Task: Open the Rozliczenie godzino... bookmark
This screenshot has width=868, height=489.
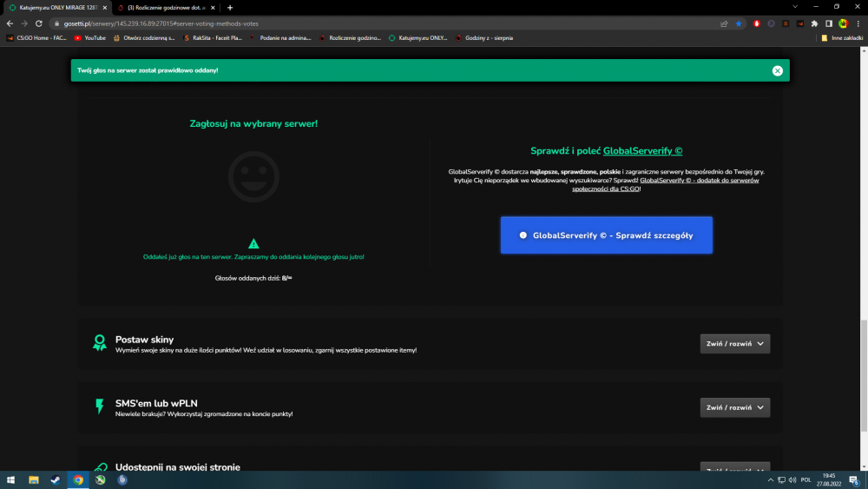Action: pyautogui.click(x=350, y=37)
